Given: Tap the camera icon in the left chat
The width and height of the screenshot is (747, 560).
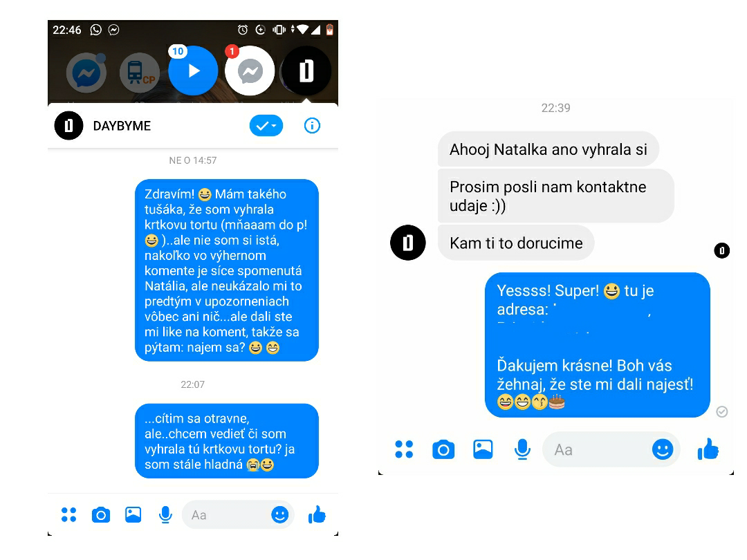Looking at the screenshot, I should point(100,515).
